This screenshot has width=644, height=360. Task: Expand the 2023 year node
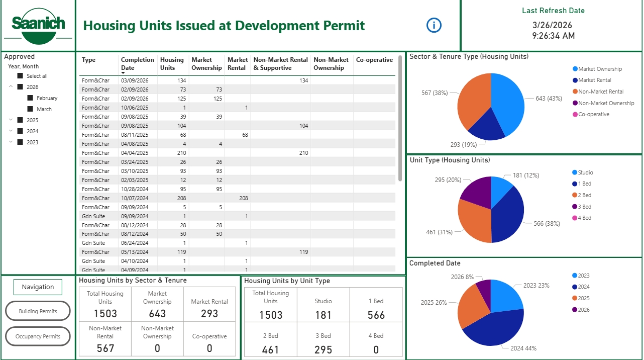(11, 142)
